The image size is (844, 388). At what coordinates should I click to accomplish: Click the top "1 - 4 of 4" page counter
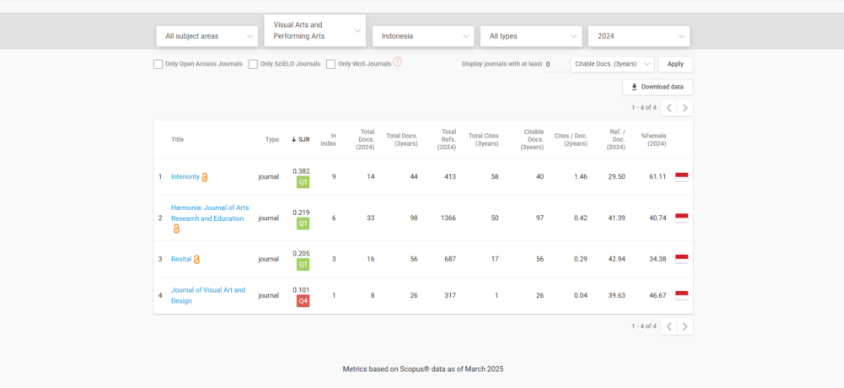coord(644,108)
